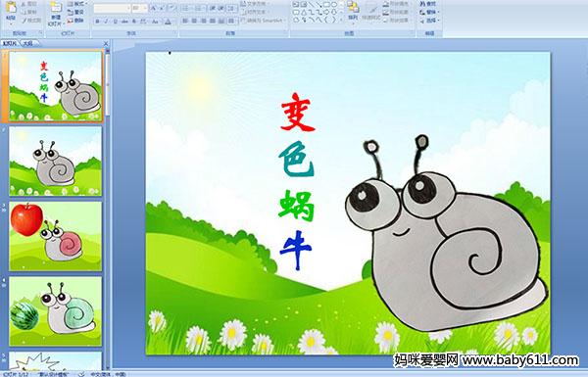Select the rectangle shape in shapes gallery
Screen dimensions: 588x377
tap(326, 5)
